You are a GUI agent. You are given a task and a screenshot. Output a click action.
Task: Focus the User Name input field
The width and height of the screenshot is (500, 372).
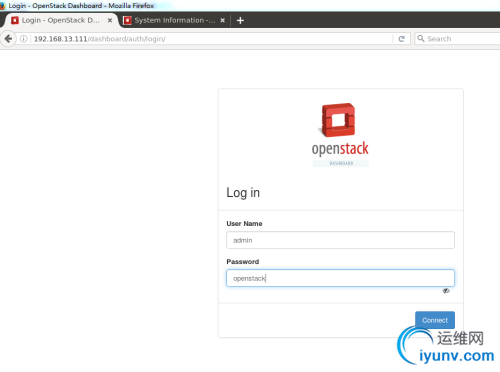(x=340, y=240)
